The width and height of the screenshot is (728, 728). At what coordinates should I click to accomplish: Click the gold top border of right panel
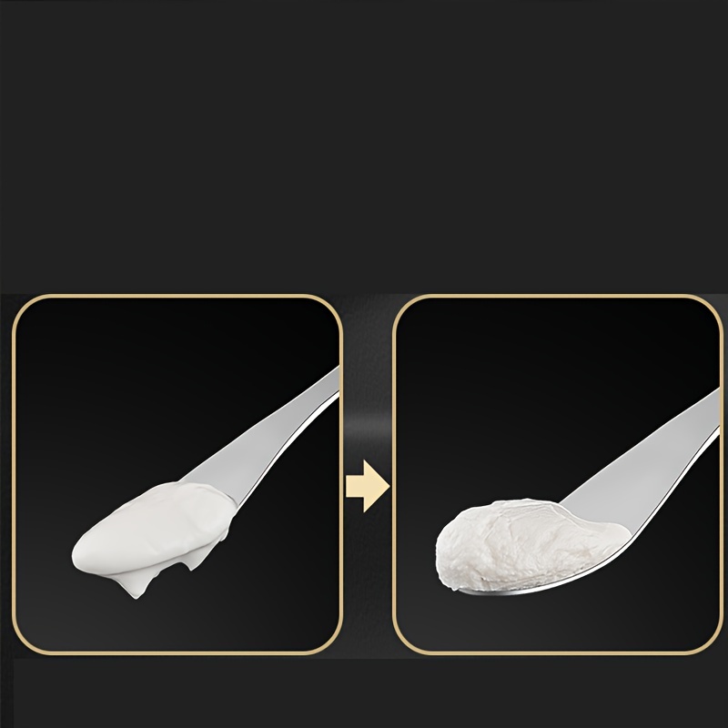click(x=558, y=296)
